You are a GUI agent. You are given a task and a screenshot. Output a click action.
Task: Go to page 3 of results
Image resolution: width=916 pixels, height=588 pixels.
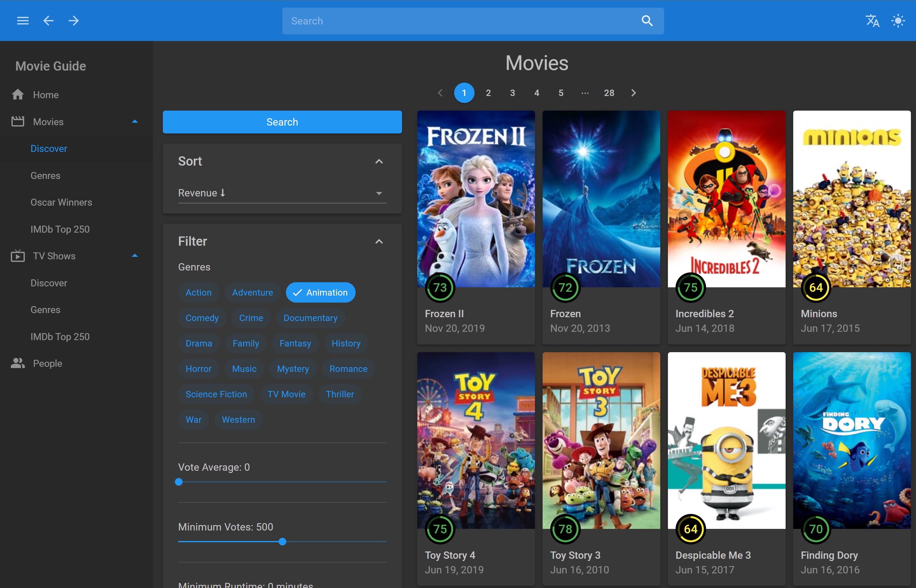(512, 93)
